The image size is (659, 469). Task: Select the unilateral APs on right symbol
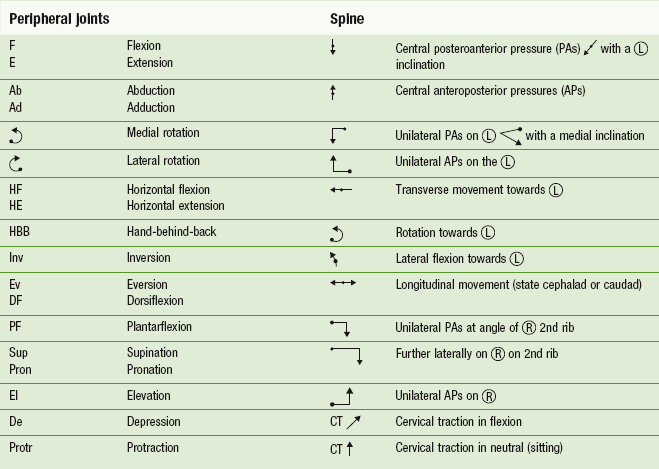pyautogui.click(x=342, y=397)
